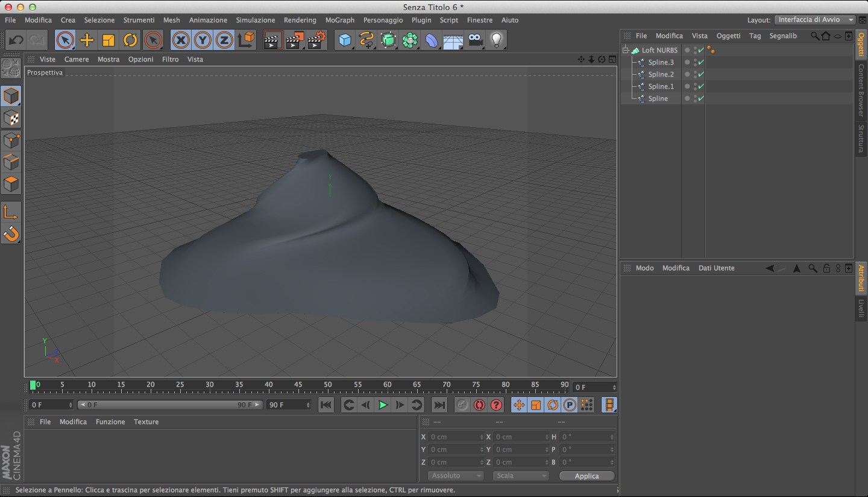This screenshot has width=868, height=497.
Task: Open the Layout dropdown
Action: point(814,20)
